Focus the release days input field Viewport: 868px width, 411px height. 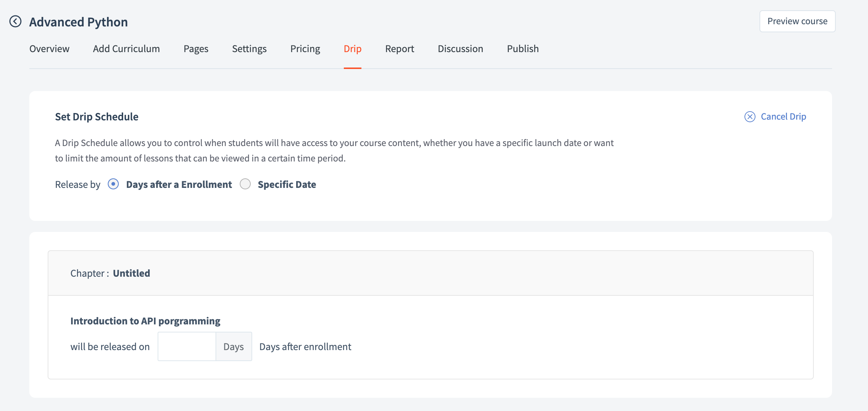187,346
